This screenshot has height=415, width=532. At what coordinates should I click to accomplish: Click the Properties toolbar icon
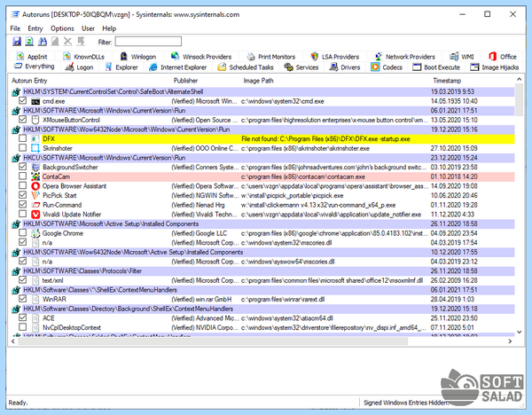(55, 42)
